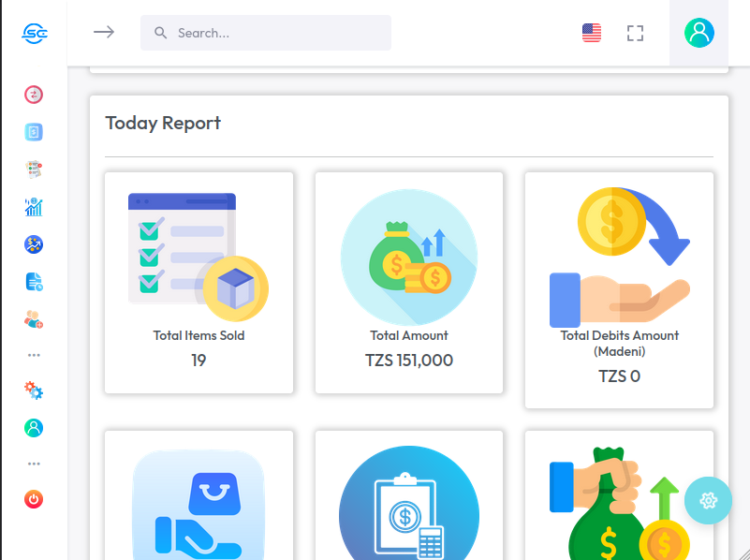Viewport: 750px width, 560px height.
Task: Select the checklist tasks sidebar icon
Action: (x=34, y=169)
